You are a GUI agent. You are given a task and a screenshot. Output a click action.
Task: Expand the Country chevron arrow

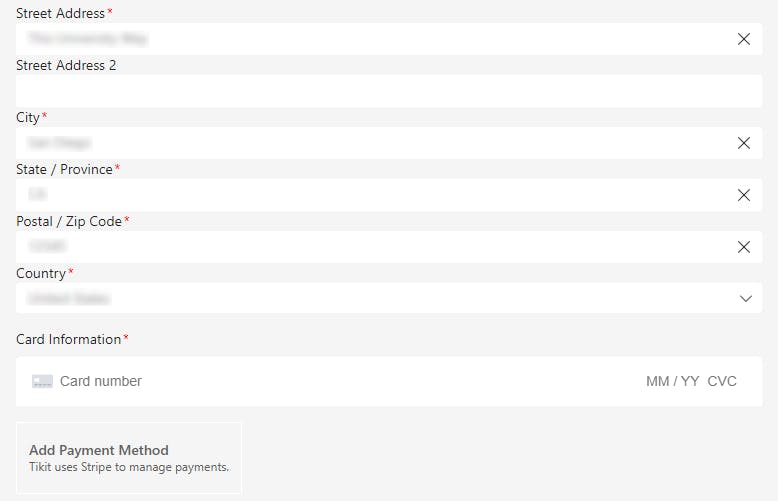[x=745, y=298]
